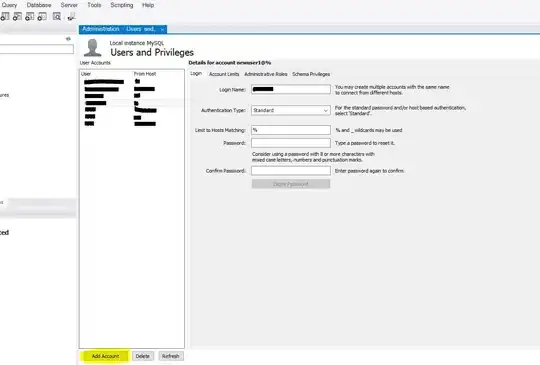The image size is (540, 365).
Task: Click into the Confirm Password field
Action: click(291, 171)
